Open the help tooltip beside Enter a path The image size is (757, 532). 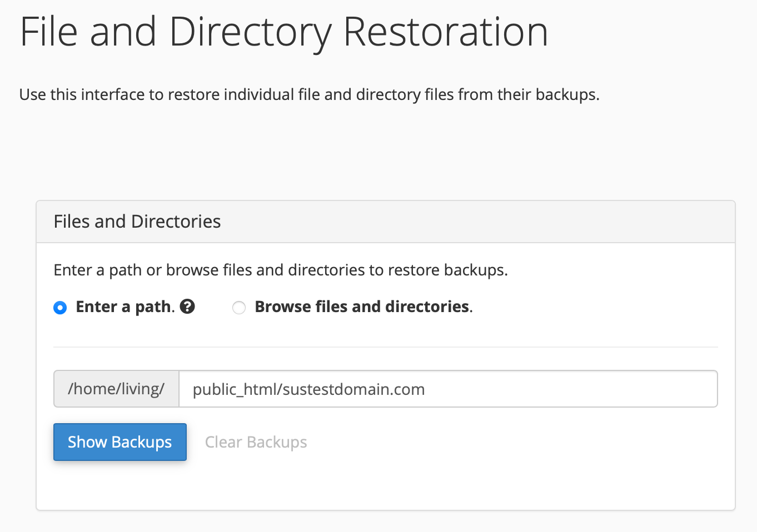(187, 307)
